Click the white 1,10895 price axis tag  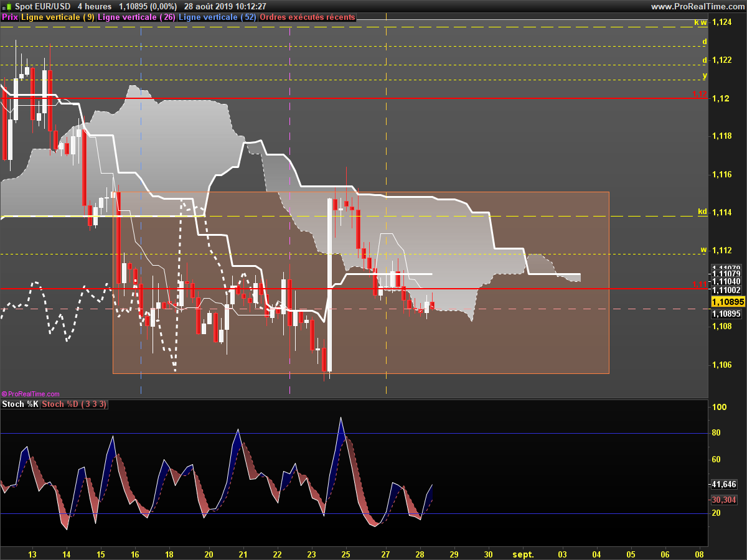(726, 314)
